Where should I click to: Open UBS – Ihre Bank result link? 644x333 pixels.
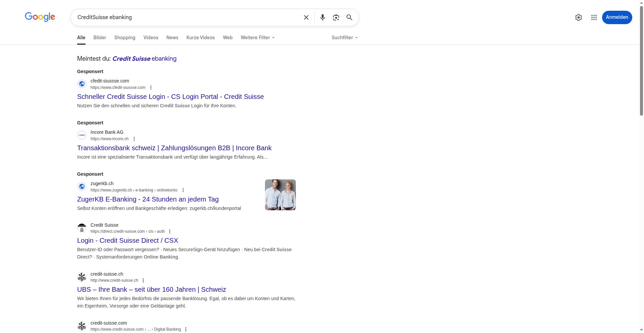[x=152, y=289]
